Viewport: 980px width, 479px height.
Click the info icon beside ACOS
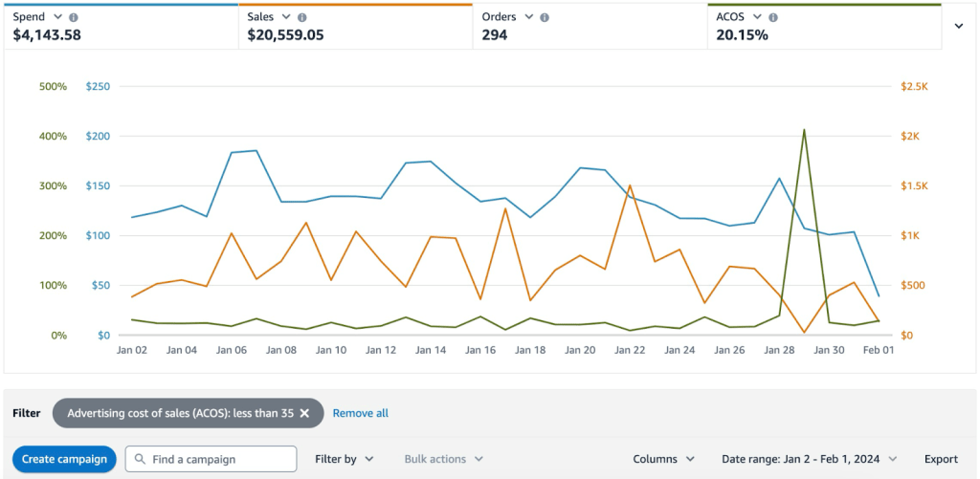coord(773,17)
